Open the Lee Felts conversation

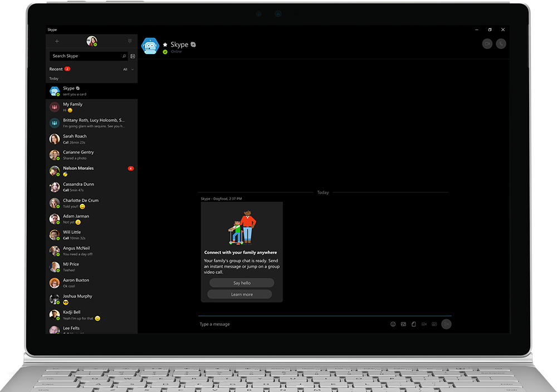(x=92, y=329)
